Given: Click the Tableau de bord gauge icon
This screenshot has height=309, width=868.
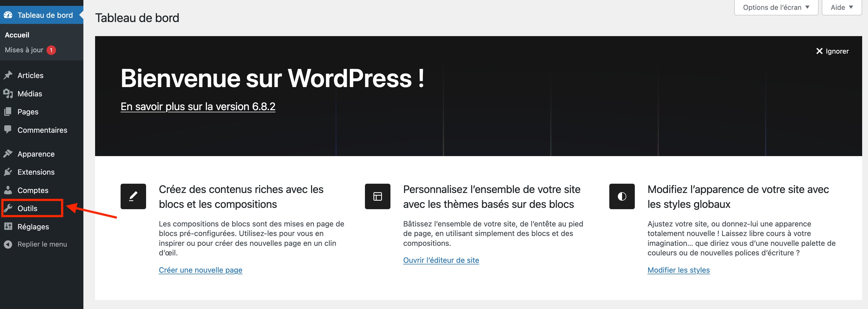Looking at the screenshot, I should tap(8, 15).
